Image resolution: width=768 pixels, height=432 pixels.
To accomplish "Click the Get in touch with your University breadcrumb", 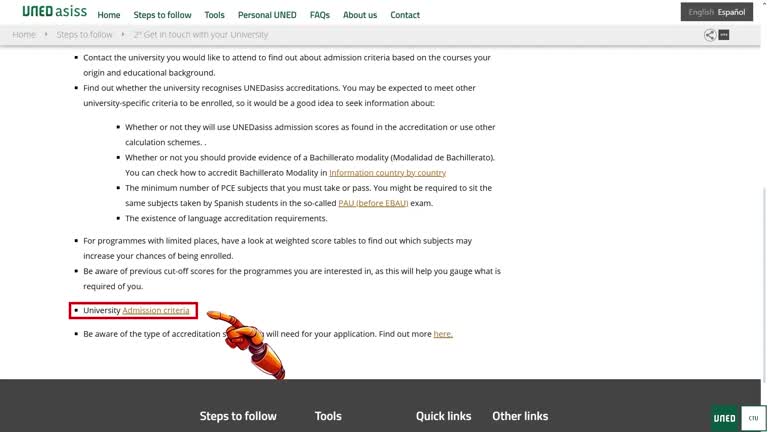I will coord(201,35).
